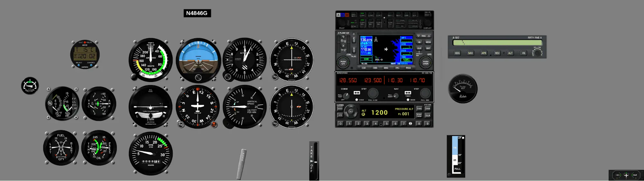Set transponder to ALT mode
The height and width of the screenshot is (181, 644).
coord(351,112)
